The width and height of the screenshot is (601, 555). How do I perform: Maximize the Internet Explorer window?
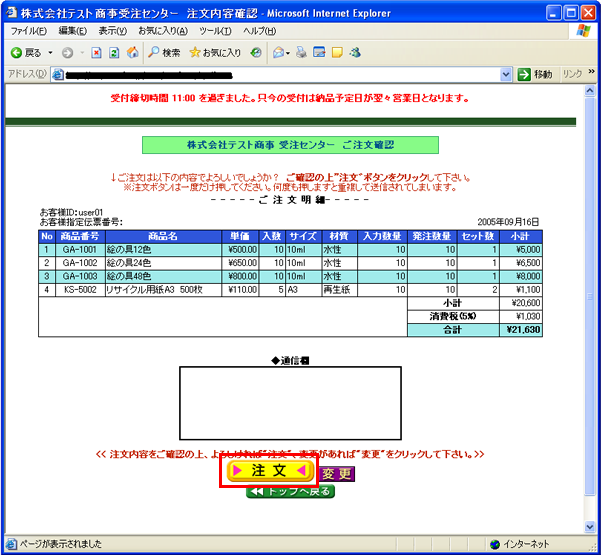point(570,13)
